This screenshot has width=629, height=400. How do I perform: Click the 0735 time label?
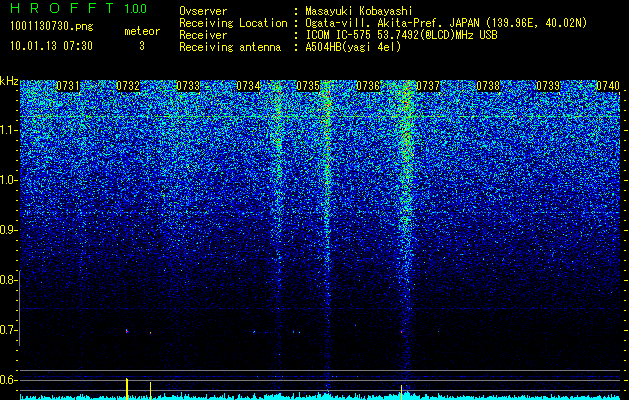point(308,86)
